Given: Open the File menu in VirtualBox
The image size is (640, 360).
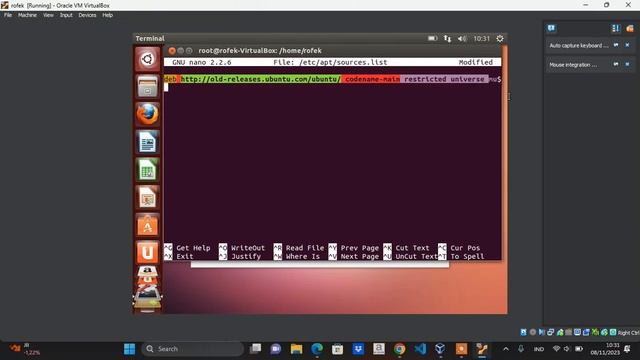Looking at the screenshot, I should [x=8, y=15].
